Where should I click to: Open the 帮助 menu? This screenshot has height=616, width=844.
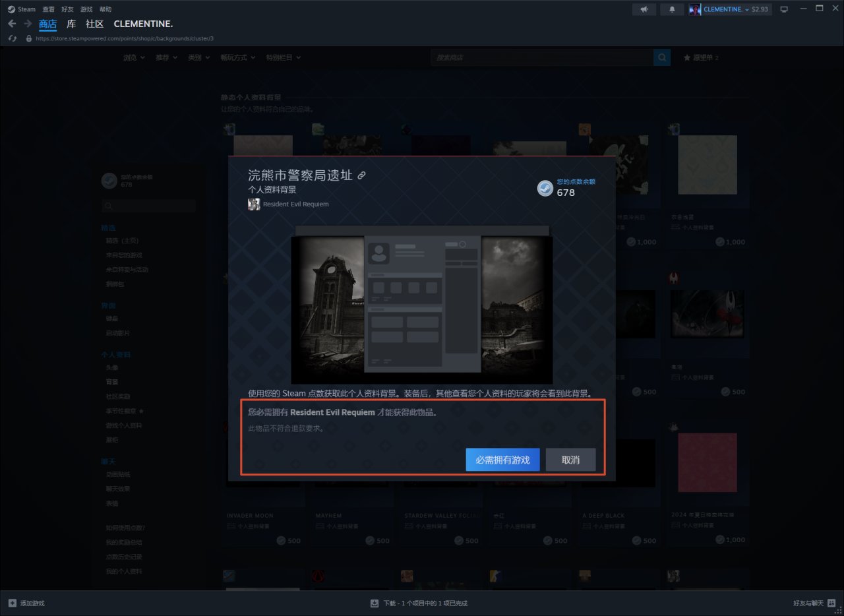point(105,9)
